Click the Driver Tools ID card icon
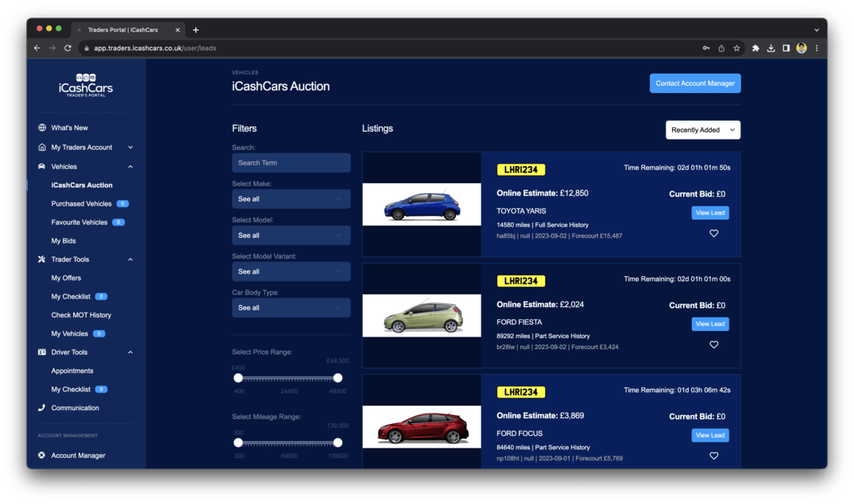Screen dimensions: 854x504 (x=42, y=352)
